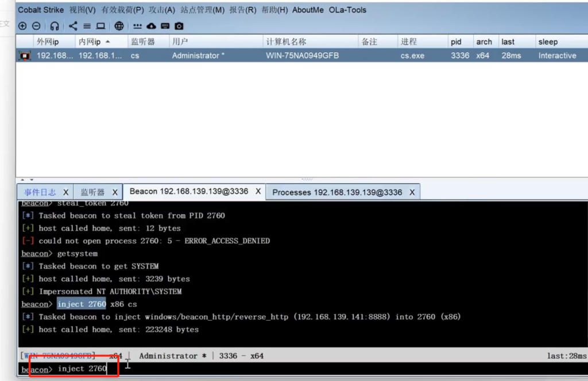
Task: Open listeners via the headphones icon
Action: [x=55, y=26]
